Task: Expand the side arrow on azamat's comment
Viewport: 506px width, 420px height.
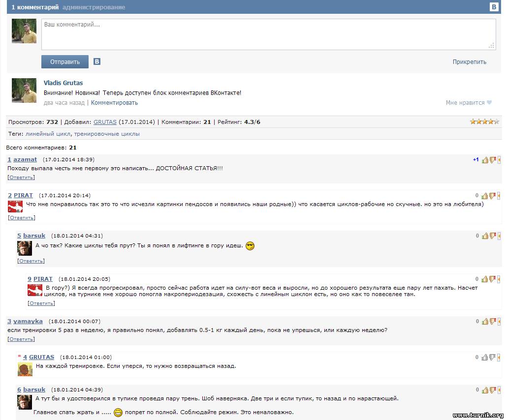Action: (x=499, y=160)
